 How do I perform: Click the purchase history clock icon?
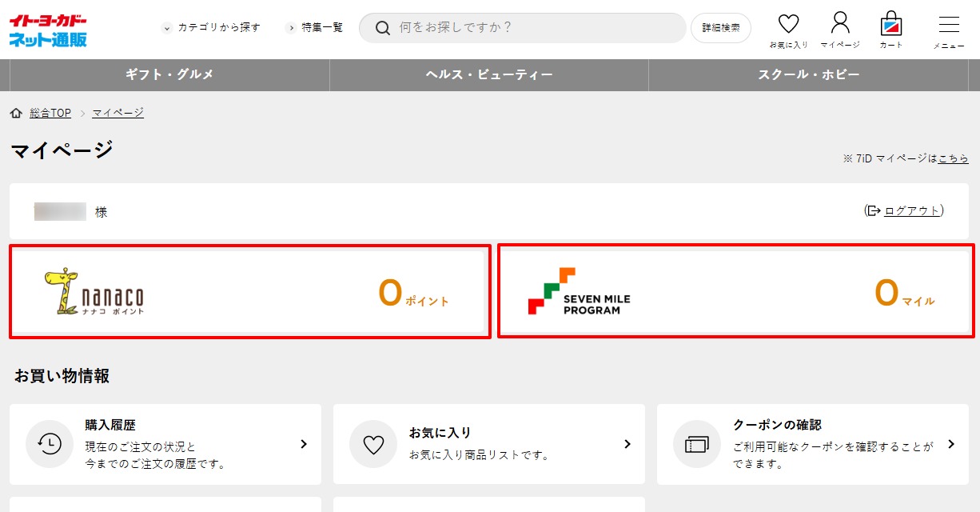(50, 444)
